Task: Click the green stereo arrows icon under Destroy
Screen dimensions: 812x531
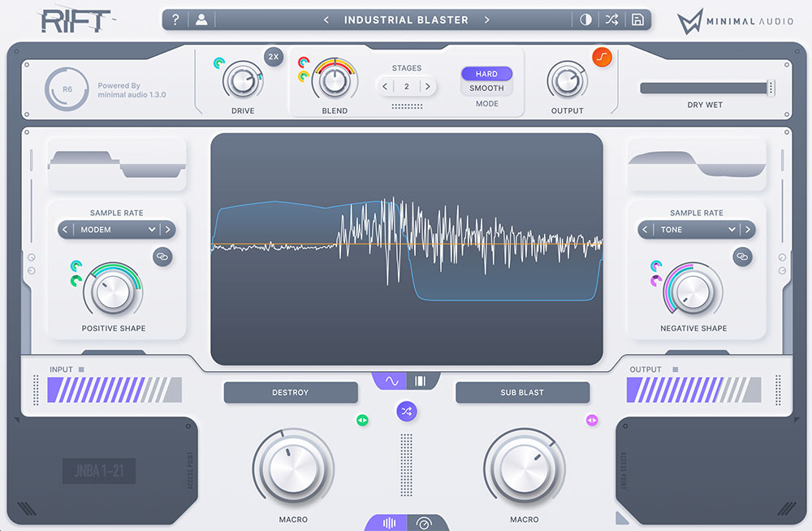Action: click(362, 421)
